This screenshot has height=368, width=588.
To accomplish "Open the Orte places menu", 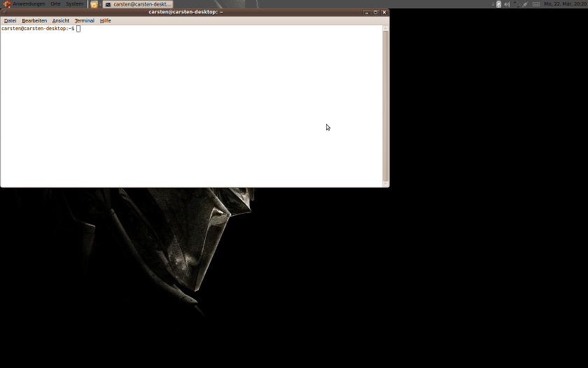I will 55,4.
